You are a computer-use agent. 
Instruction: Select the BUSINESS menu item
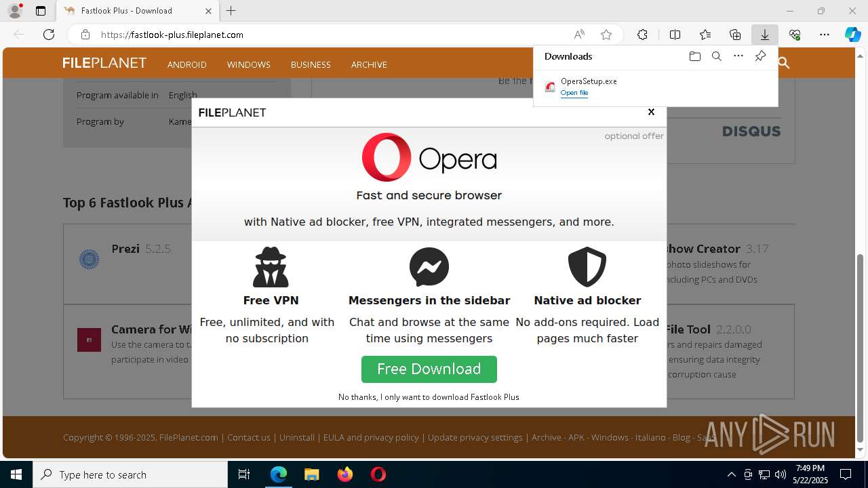click(x=311, y=64)
